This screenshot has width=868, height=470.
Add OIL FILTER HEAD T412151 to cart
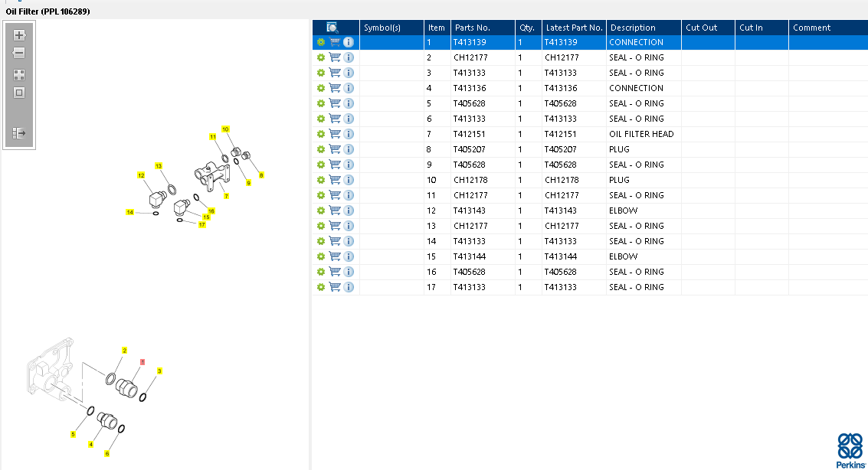tap(335, 134)
